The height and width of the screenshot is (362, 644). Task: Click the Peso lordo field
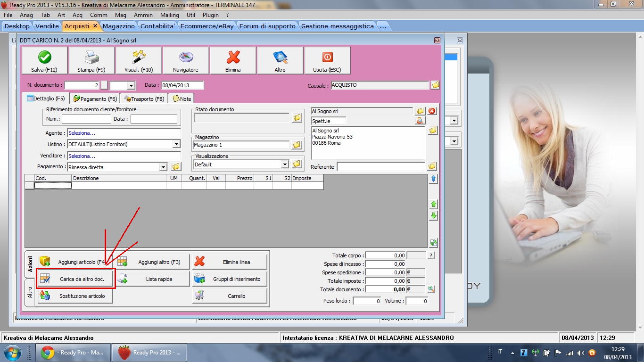click(367, 301)
